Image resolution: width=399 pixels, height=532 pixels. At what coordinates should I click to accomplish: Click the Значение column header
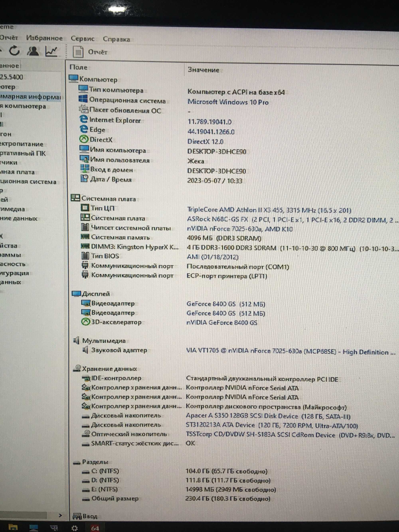click(203, 70)
